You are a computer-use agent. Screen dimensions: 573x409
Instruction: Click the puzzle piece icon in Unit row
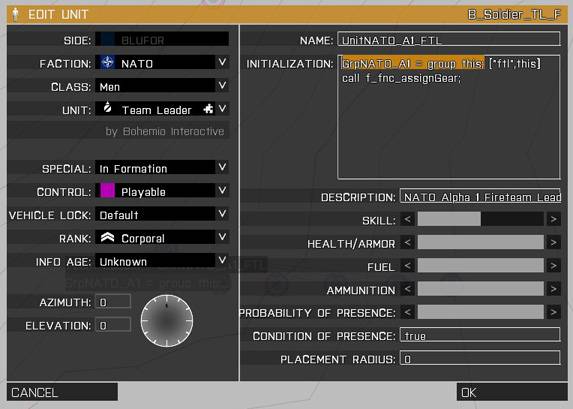tap(208, 109)
